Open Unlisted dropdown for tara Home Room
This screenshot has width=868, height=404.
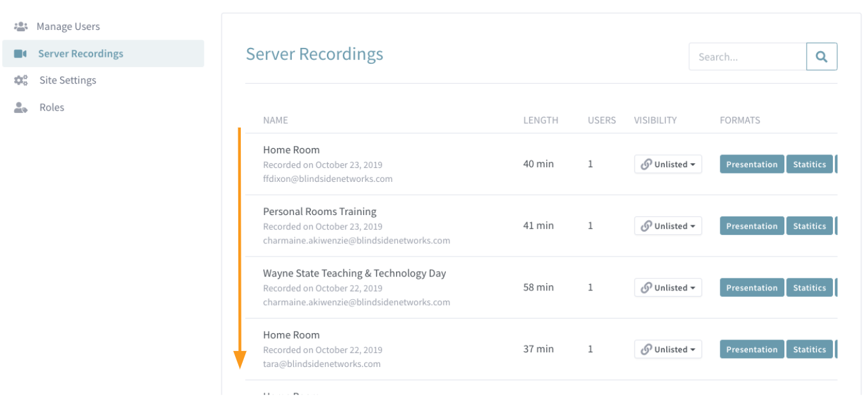(668, 349)
